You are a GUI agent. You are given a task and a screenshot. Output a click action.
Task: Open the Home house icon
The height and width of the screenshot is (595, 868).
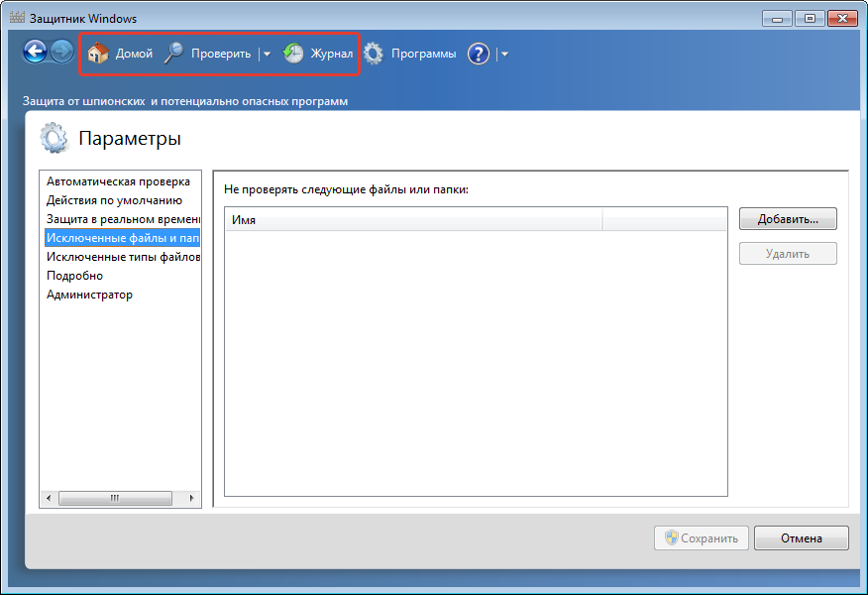point(98,54)
